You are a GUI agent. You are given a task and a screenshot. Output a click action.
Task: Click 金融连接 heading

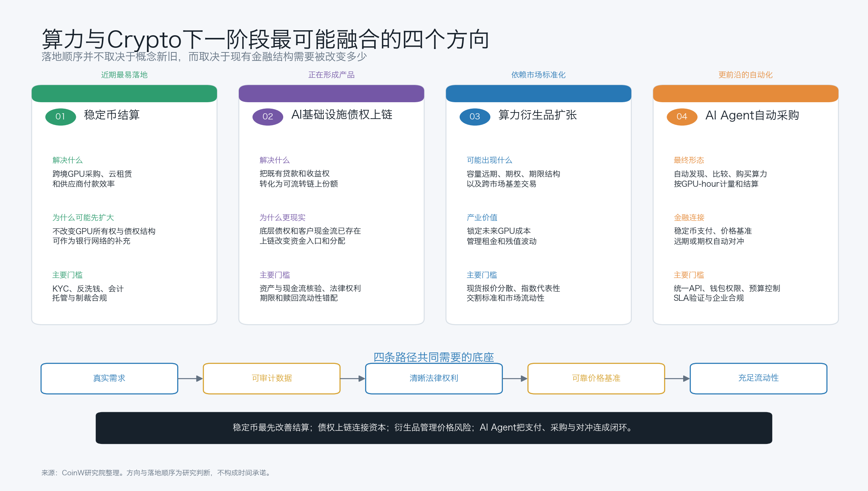[x=689, y=218]
